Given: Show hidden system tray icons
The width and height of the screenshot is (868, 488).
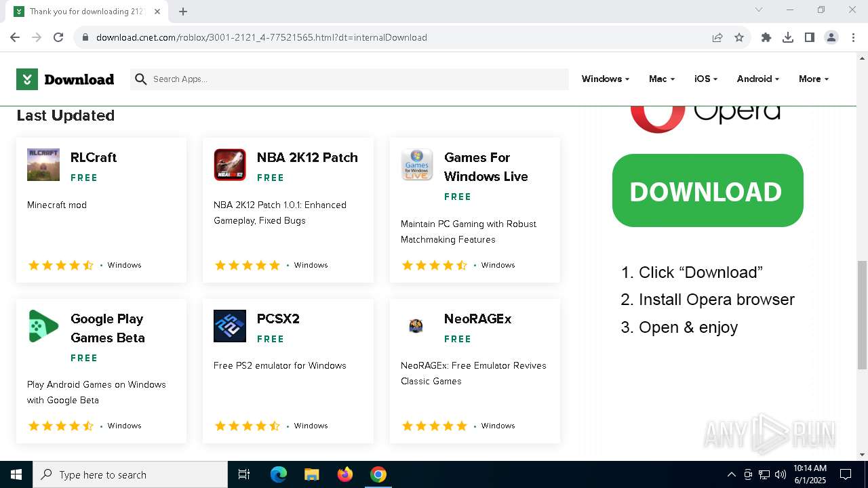Looking at the screenshot, I should (x=731, y=474).
